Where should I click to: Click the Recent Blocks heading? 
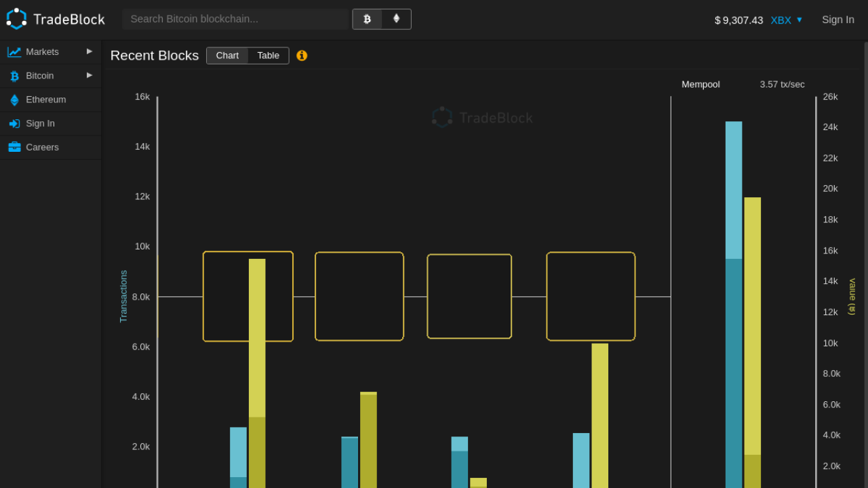(155, 56)
